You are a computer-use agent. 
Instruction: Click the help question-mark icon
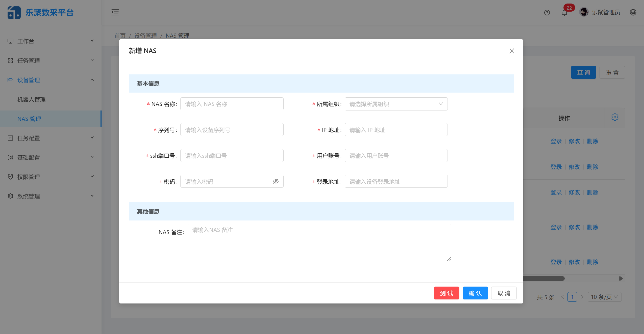pyautogui.click(x=547, y=12)
